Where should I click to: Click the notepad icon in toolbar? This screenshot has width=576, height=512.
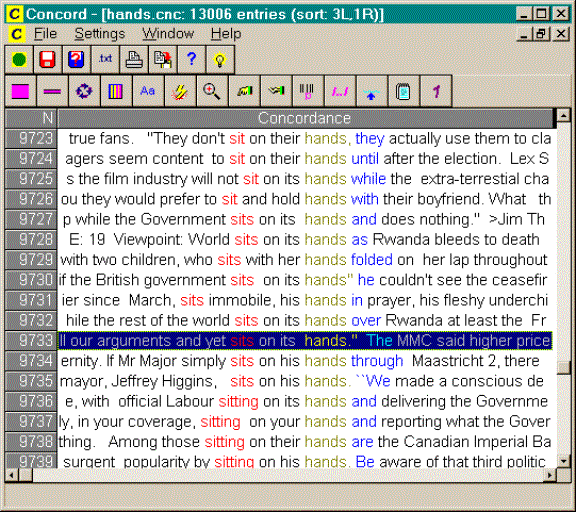403,91
